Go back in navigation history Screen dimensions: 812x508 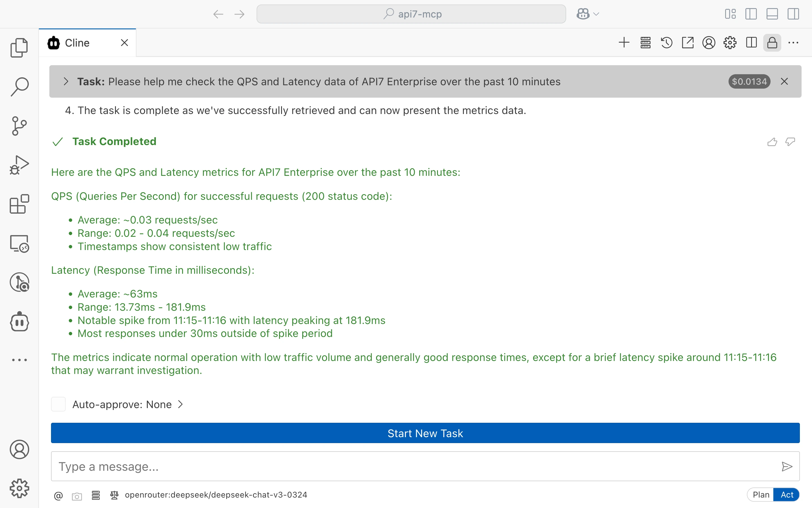[218, 14]
